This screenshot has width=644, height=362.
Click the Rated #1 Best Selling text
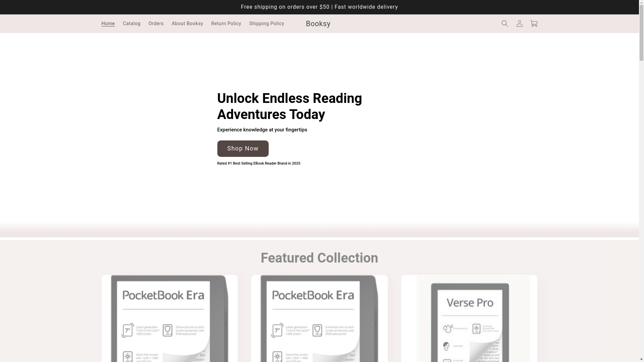tap(259, 164)
